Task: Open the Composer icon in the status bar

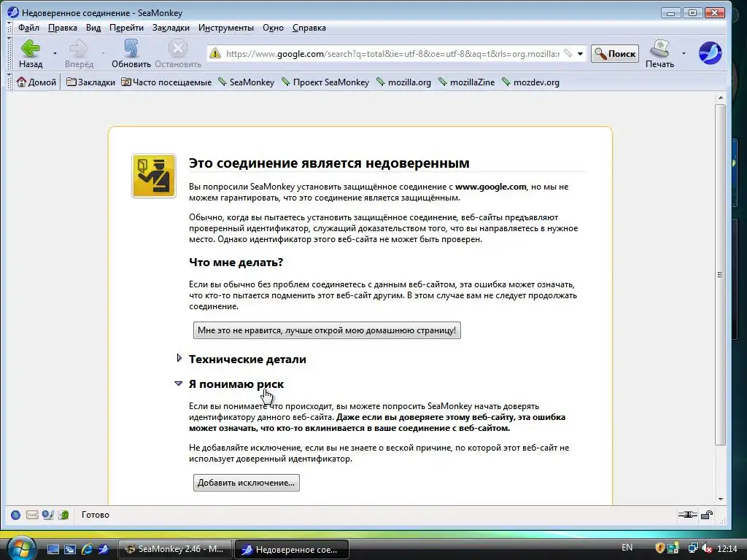Action: tap(47, 515)
